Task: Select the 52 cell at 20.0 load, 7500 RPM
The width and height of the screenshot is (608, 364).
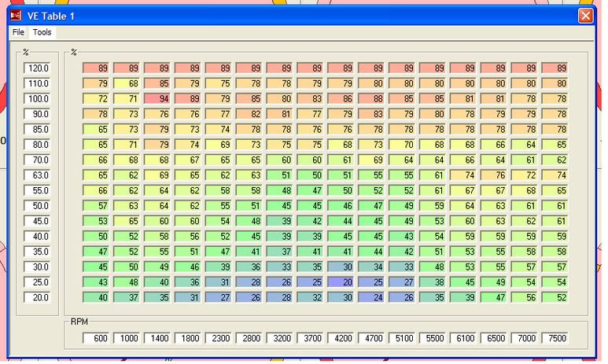Action: 555,297
